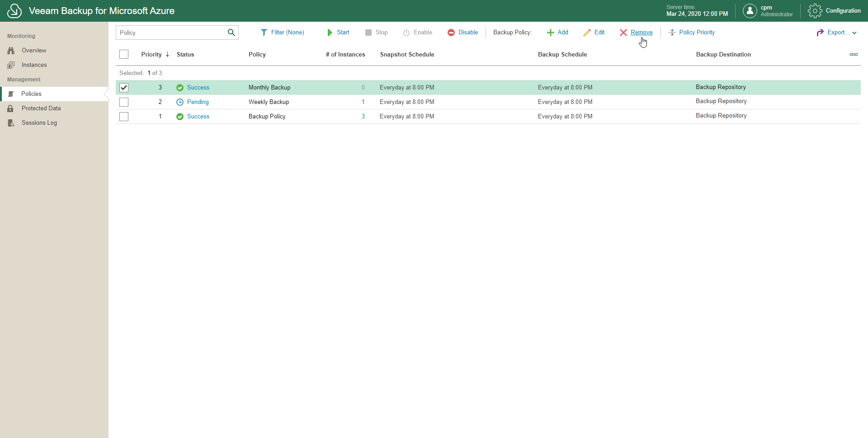Expand the Export dropdown arrow
This screenshot has height=438, width=868.
pos(854,33)
